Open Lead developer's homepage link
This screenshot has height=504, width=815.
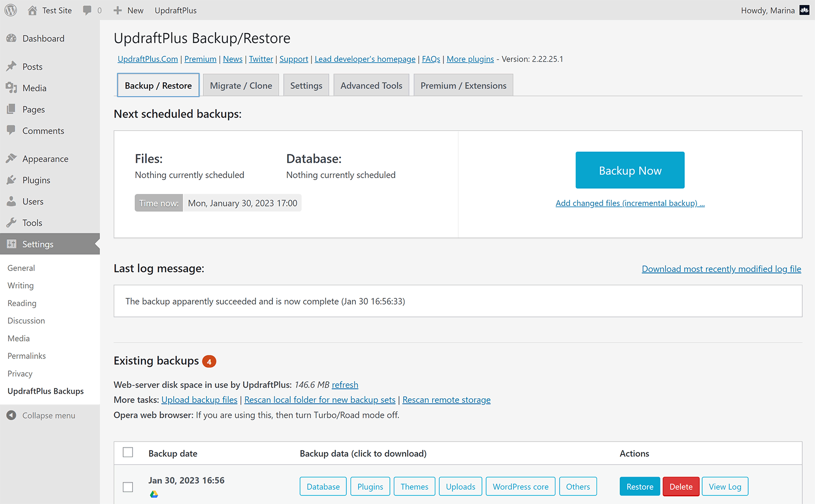365,59
